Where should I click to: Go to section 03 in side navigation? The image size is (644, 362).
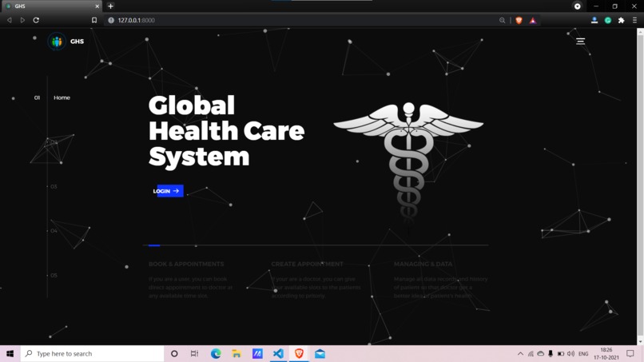coord(54,186)
